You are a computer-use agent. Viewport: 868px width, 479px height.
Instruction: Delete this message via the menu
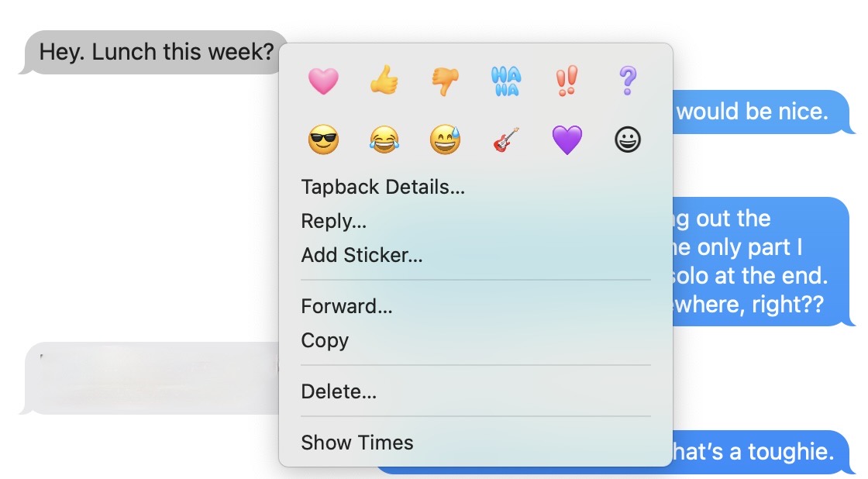click(x=339, y=391)
